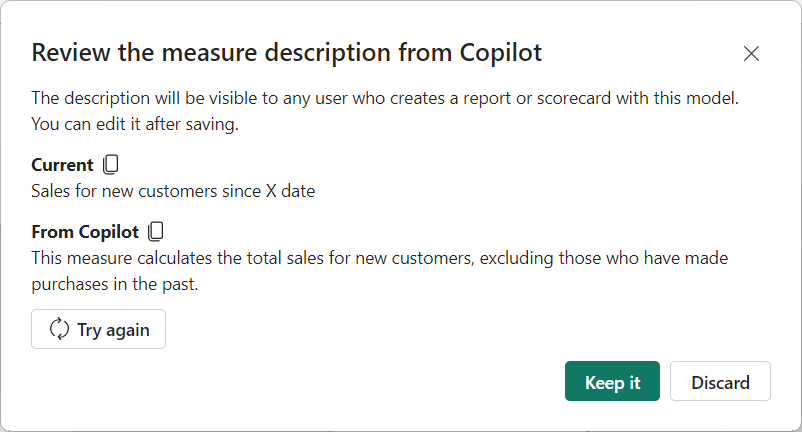
Task: Click the circular arrows retry icon
Action: coord(58,329)
